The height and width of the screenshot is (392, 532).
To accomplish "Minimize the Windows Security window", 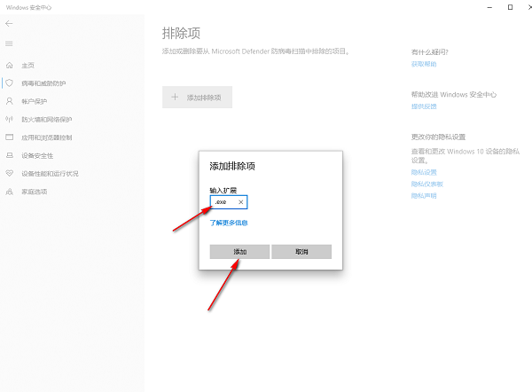I will (x=489, y=7).
